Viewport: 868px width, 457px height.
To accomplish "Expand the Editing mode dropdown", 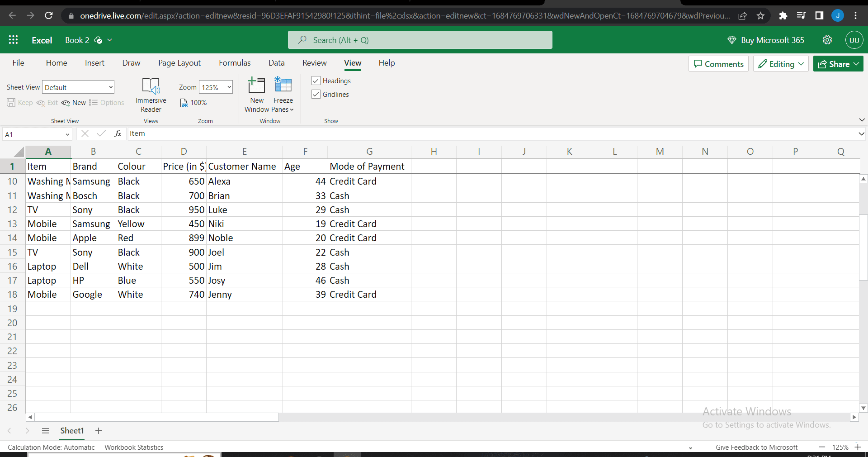I will (781, 64).
